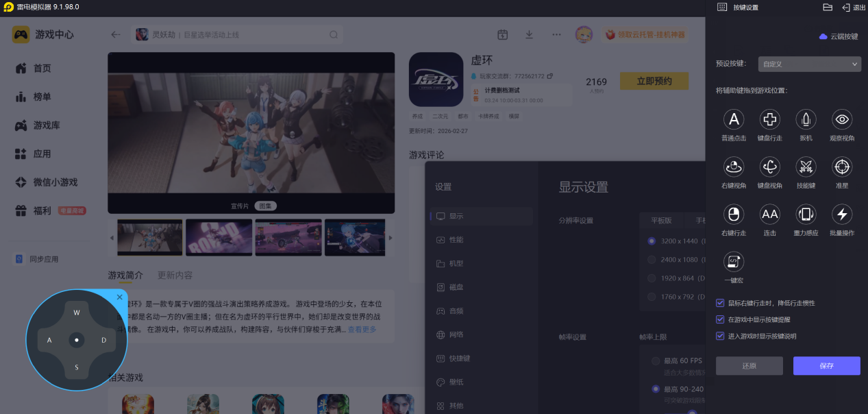Image resolution: width=868 pixels, height=414 pixels.
Task: Click the 领取云托管-挂机神器 banner
Action: point(644,34)
